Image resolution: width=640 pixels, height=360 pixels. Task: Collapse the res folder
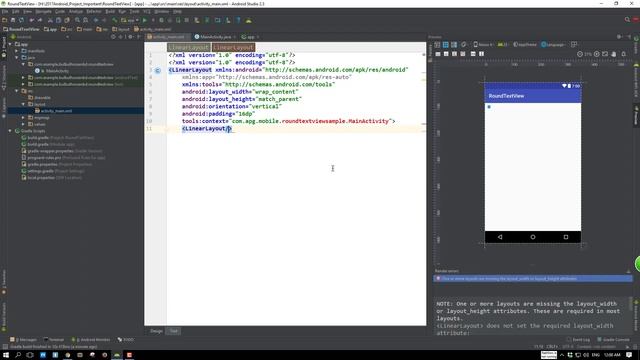(x=17, y=91)
